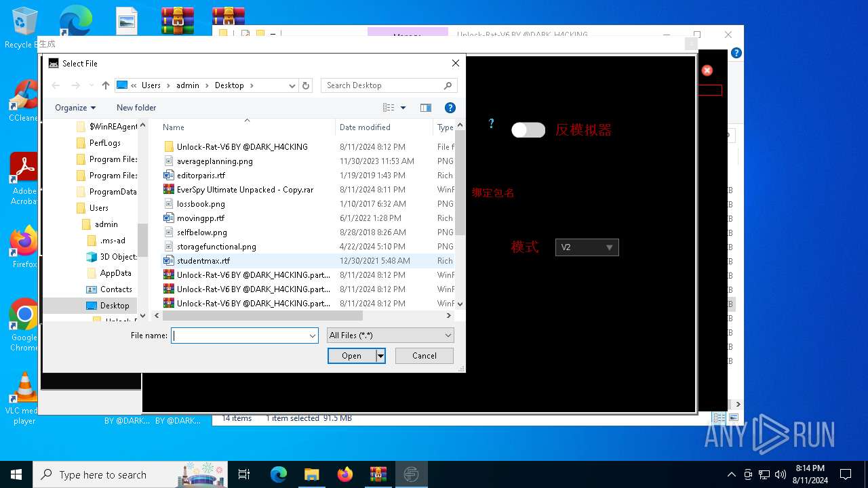Toggle the 反模拟器 anti-emulator switch
This screenshot has width=868, height=488.
[528, 130]
